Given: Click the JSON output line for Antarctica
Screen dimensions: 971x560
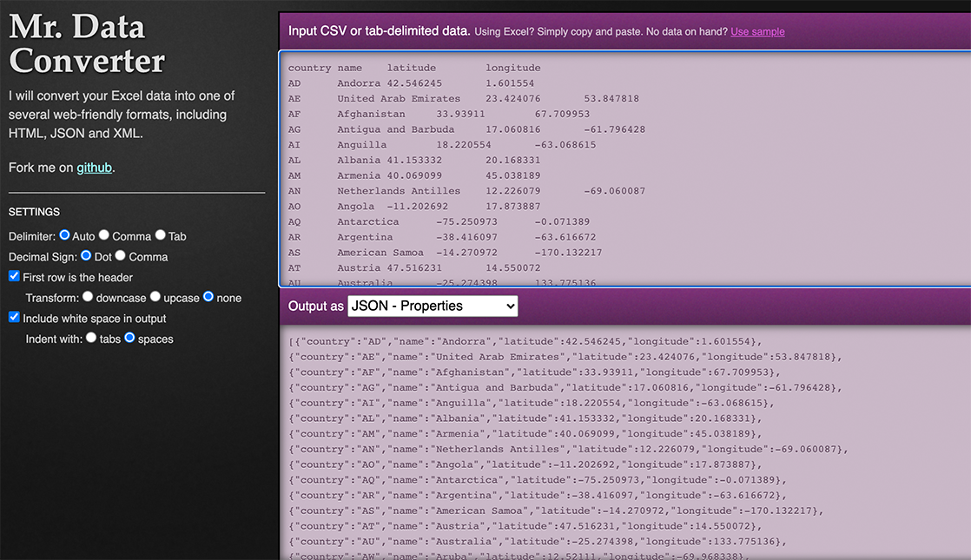Looking at the screenshot, I should pos(538,480).
